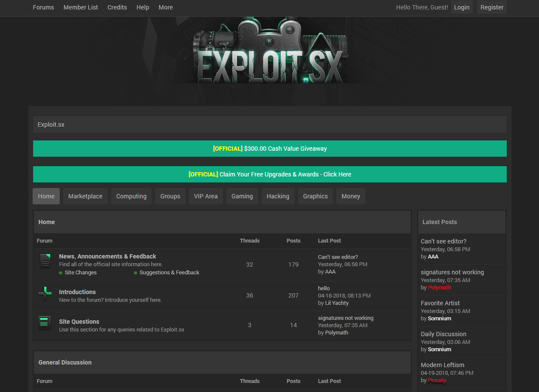Open the Credits menu item
Screen dimensions: 539x392
click(x=117, y=7)
